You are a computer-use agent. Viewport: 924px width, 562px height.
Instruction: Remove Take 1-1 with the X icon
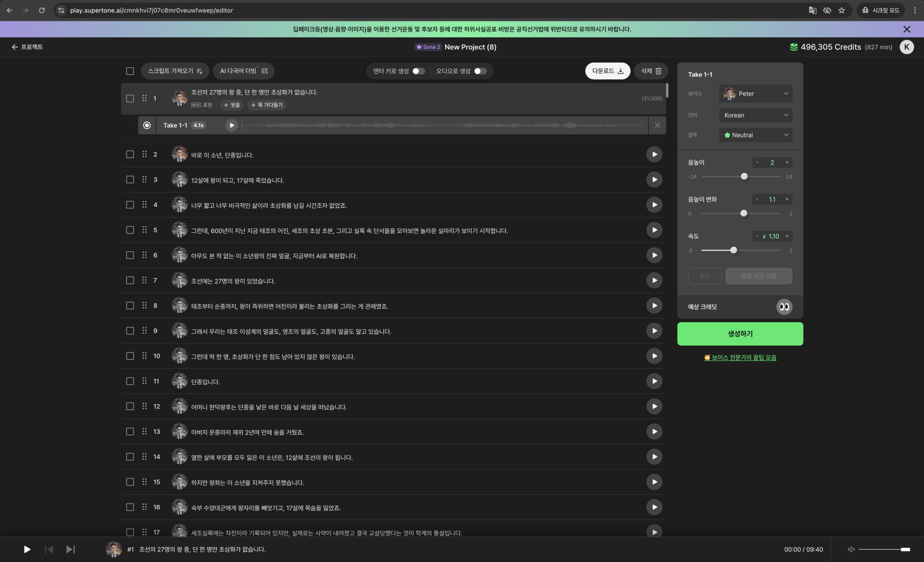[x=657, y=125]
